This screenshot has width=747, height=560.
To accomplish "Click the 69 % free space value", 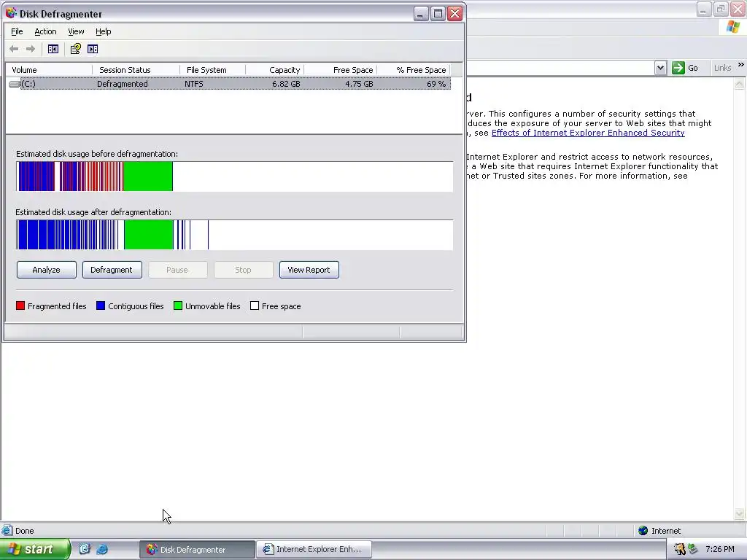I will coord(436,84).
